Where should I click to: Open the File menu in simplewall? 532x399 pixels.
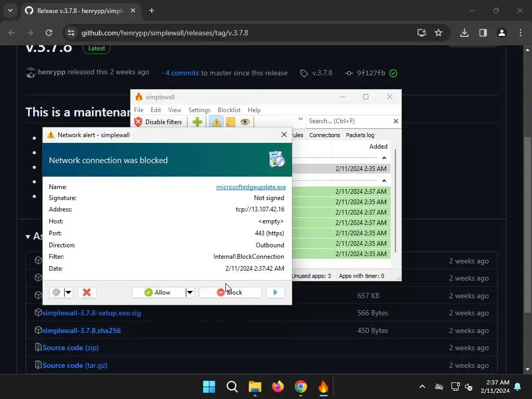138,110
